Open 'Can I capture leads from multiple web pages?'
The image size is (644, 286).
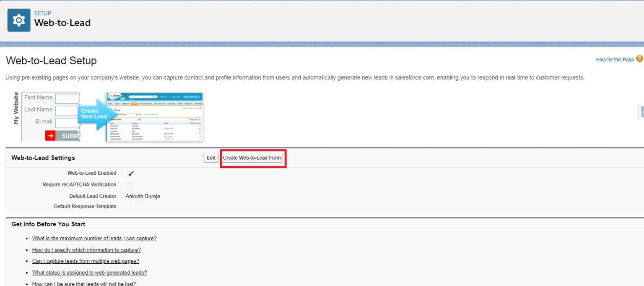(x=86, y=261)
